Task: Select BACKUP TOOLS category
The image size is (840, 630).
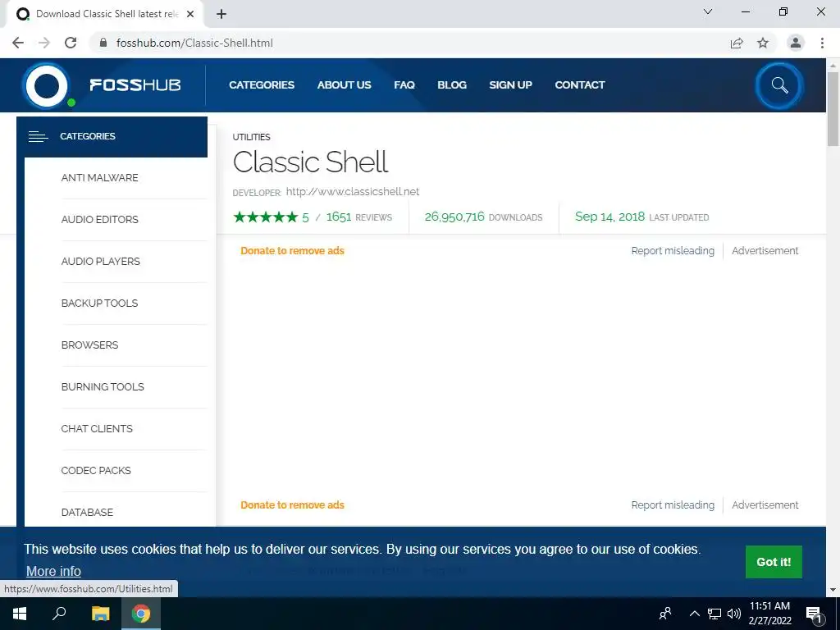Action: (x=99, y=304)
